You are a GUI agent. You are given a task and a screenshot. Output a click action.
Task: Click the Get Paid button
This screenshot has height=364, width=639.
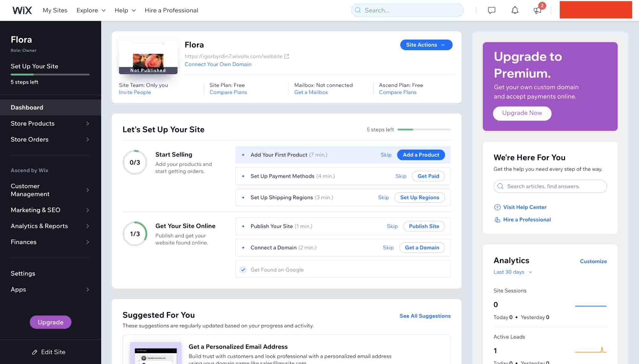[428, 176]
